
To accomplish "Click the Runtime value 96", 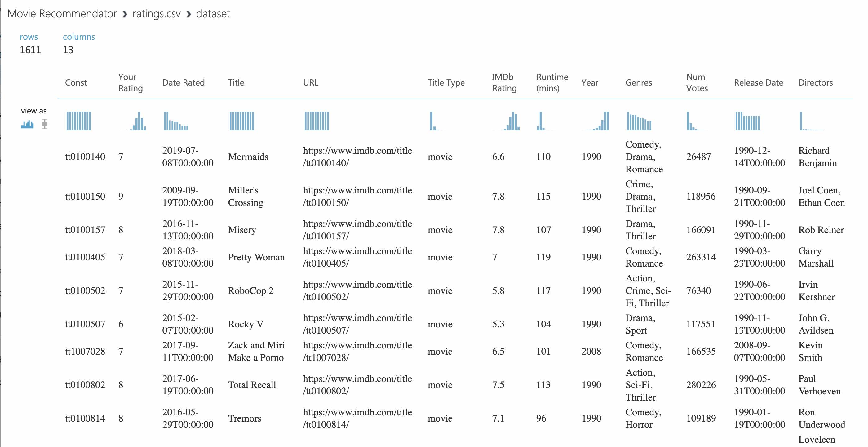I will [541, 418].
